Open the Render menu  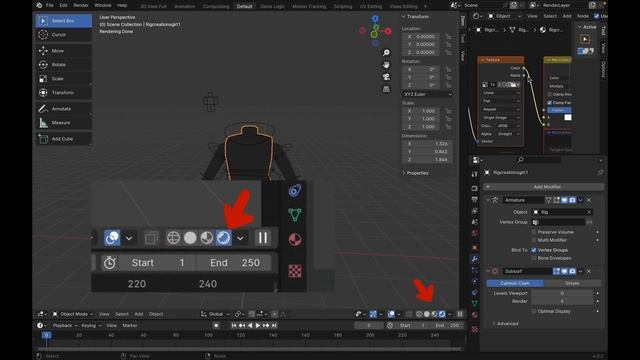[x=81, y=5]
